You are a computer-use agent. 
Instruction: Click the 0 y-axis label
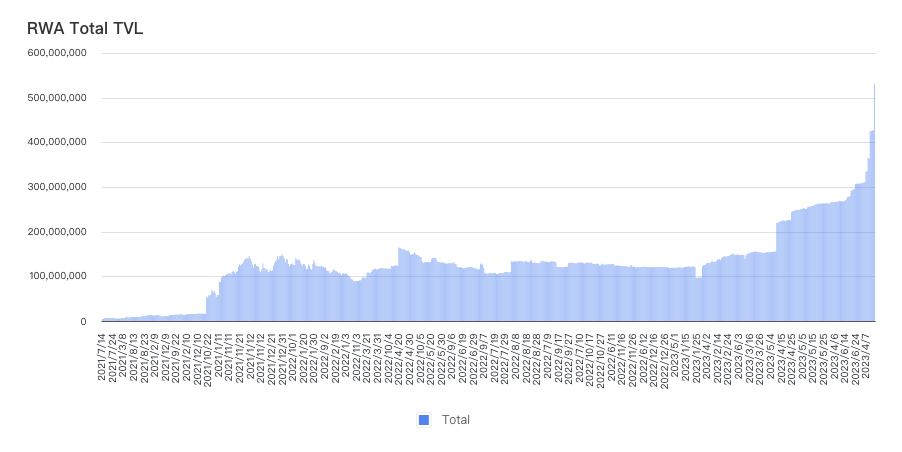tap(85, 321)
